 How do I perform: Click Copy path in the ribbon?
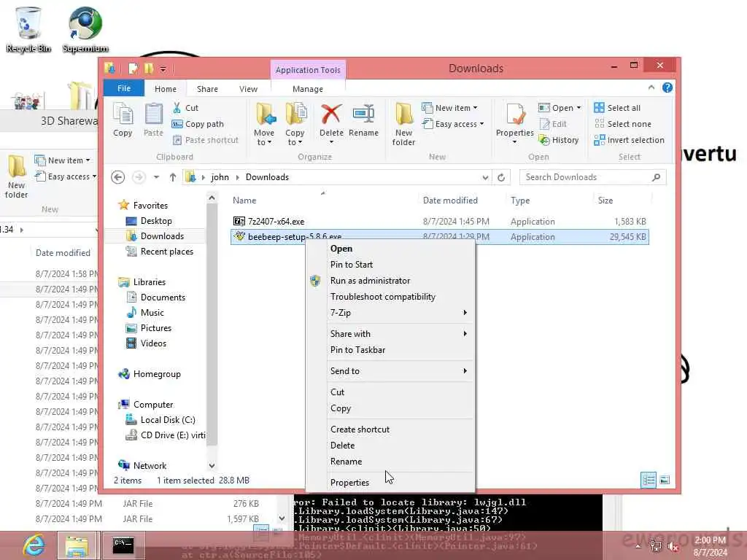click(198, 124)
